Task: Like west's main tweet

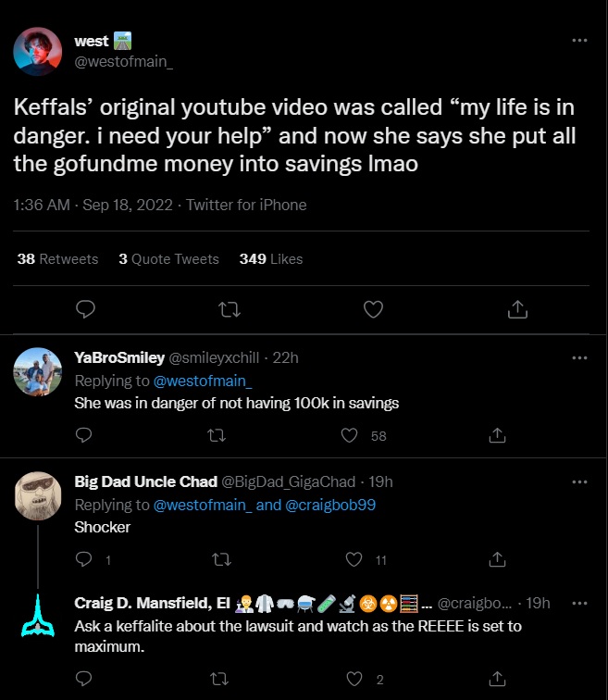Action: tap(373, 308)
